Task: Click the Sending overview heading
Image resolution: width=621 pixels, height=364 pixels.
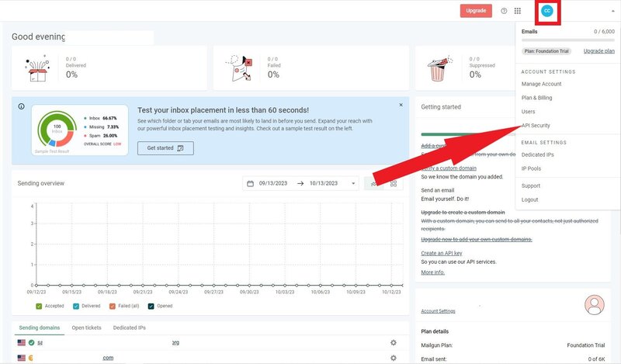Action: (41, 183)
